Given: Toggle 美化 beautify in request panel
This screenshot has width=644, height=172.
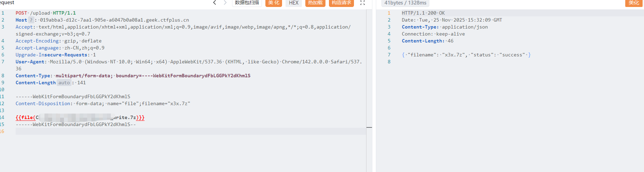Looking at the screenshot, I should click(274, 3).
